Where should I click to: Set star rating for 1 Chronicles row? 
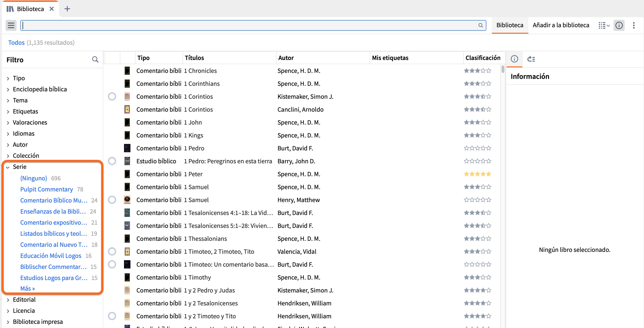coord(478,71)
